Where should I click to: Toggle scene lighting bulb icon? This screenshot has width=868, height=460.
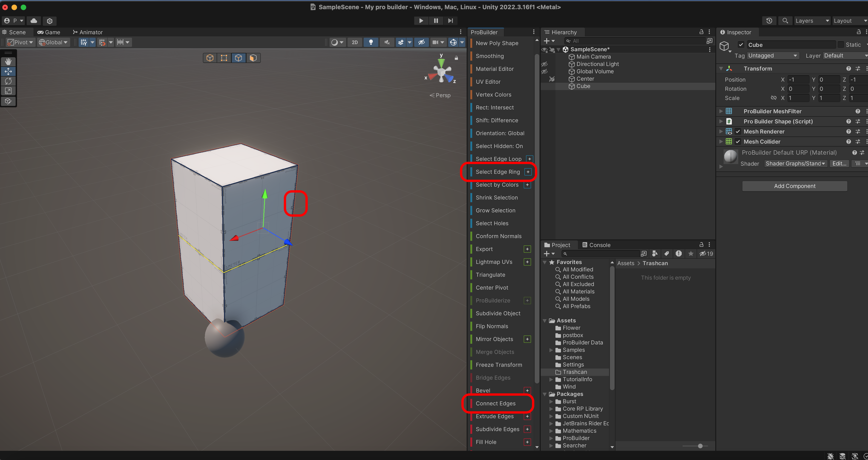(x=371, y=42)
